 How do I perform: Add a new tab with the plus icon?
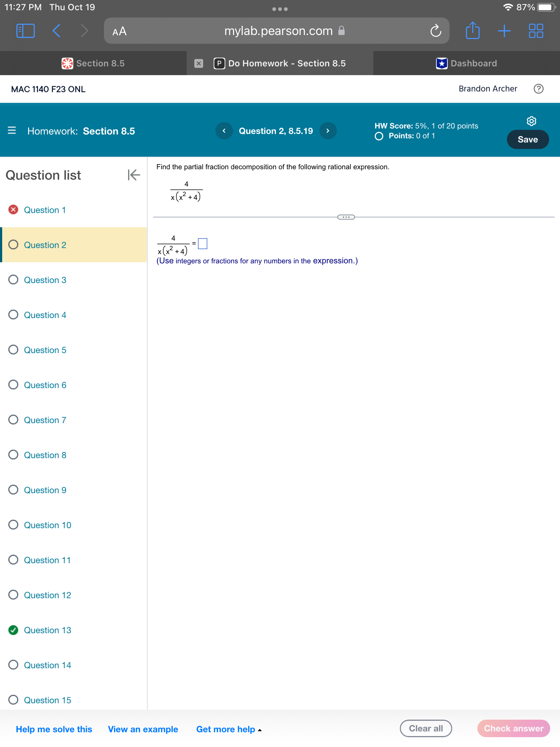pyautogui.click(x=504, y=31)
